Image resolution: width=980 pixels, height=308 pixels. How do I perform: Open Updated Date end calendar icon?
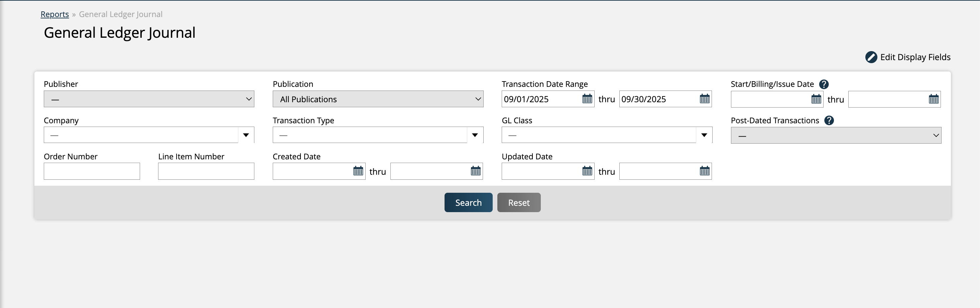(x=705, y=171)
